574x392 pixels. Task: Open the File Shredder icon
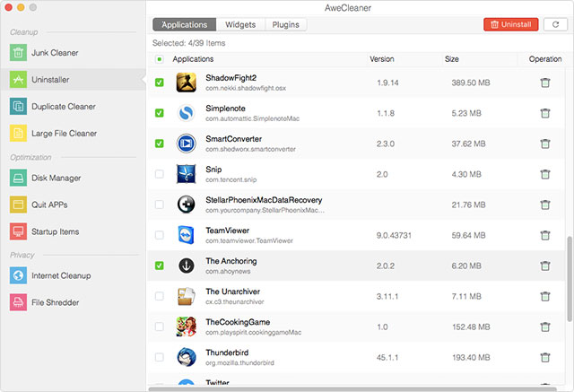(19, 302)
